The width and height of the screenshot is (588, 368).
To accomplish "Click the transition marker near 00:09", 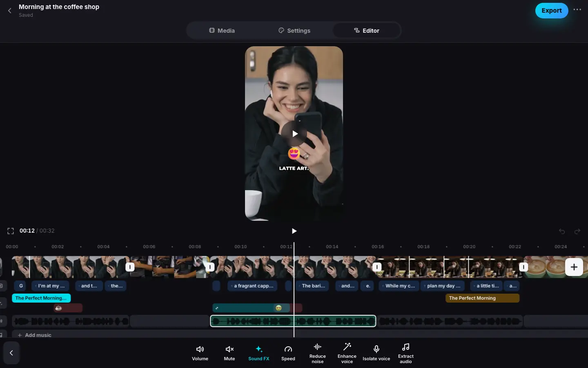I will pyautogui.click(x=210, y=267).
